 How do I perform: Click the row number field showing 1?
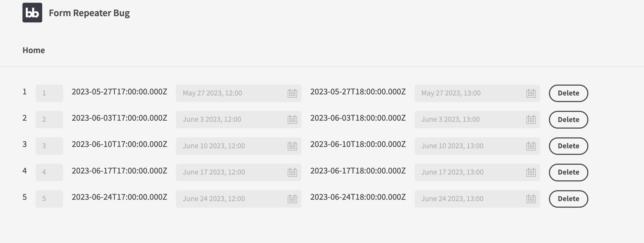point(49,93)
